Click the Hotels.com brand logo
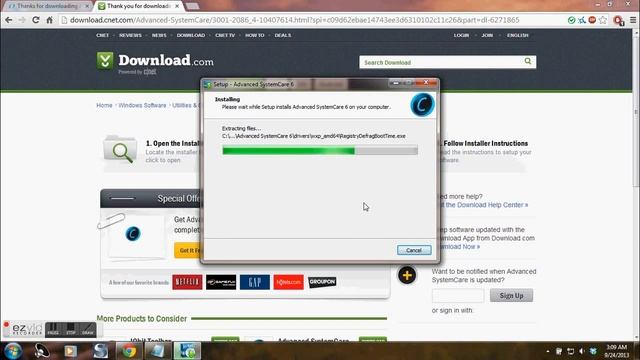The height and width of the screenshot is (360, 640). click(x=289, y=282)
